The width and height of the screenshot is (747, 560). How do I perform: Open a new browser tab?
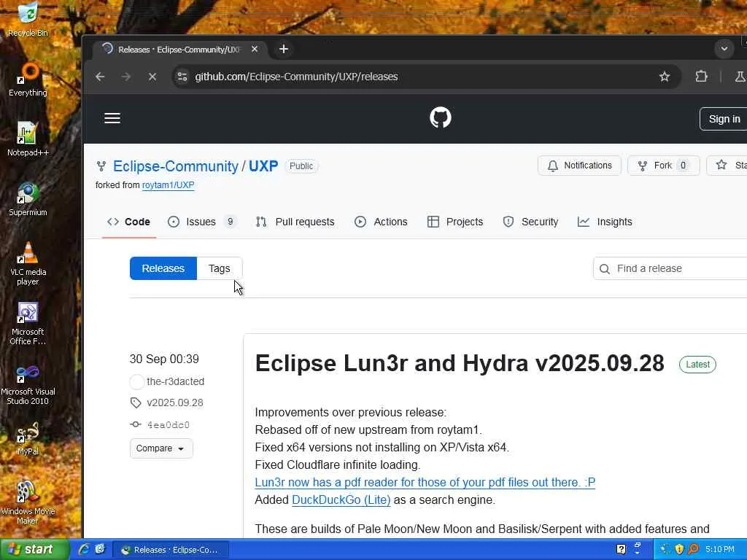click(284, 49)
